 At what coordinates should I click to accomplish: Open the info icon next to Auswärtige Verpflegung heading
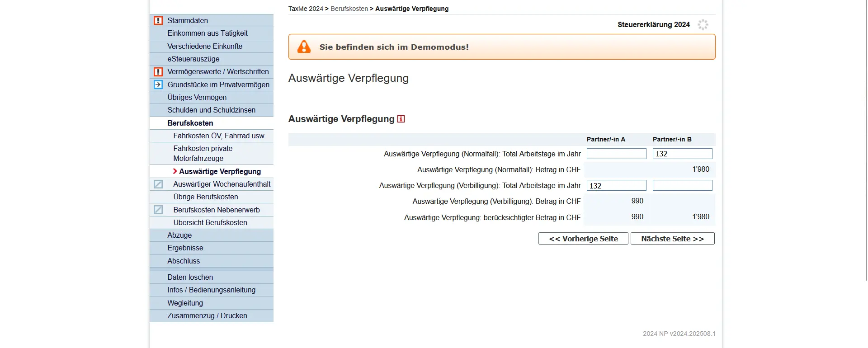(401, 119)
